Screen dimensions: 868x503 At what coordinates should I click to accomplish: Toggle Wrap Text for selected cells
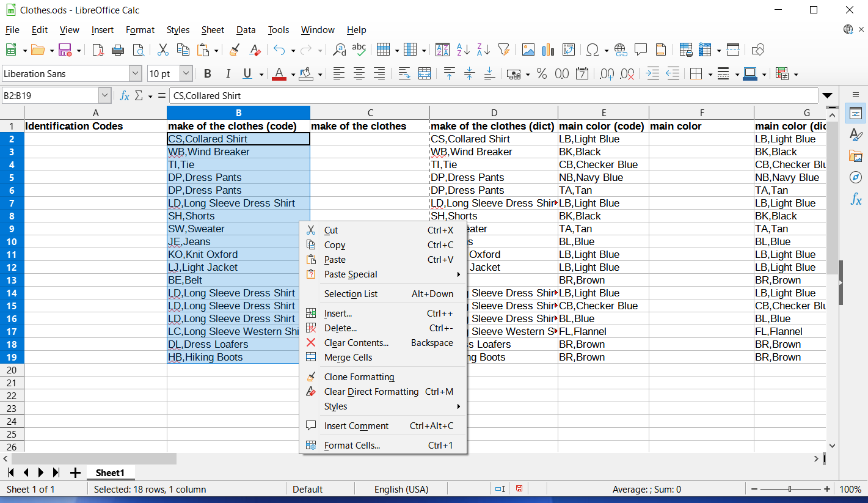point(404,74)
